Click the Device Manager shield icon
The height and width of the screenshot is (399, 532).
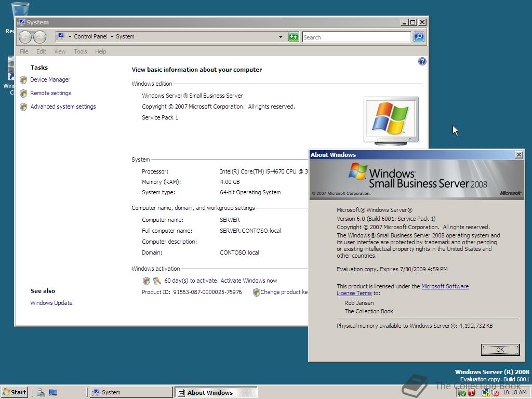23,79
